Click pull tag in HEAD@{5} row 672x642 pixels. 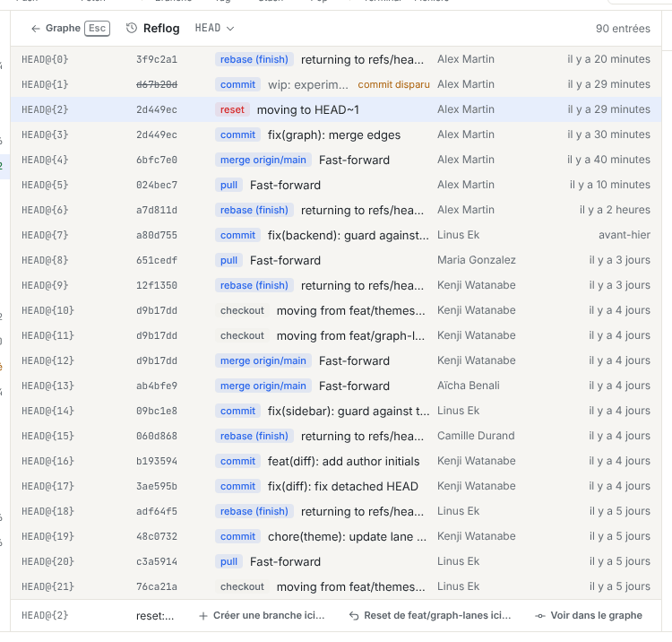228,185
